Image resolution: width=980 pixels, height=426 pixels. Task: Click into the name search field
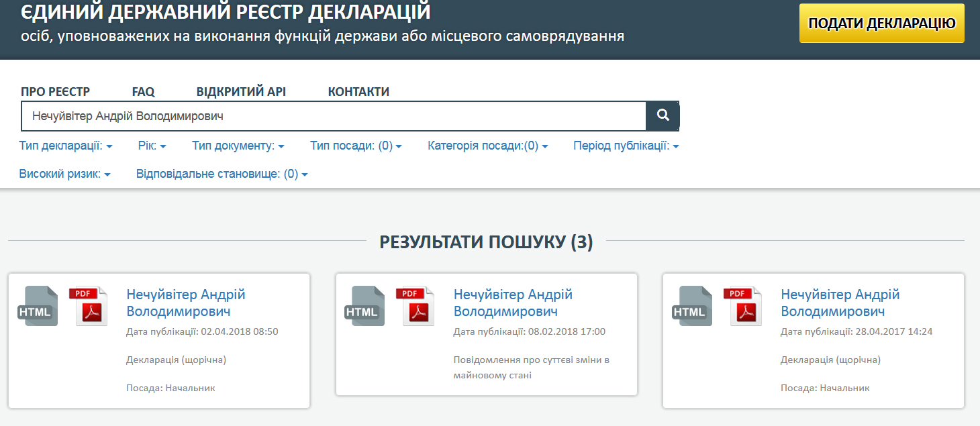pyautogui.click(x=333, y=116)
